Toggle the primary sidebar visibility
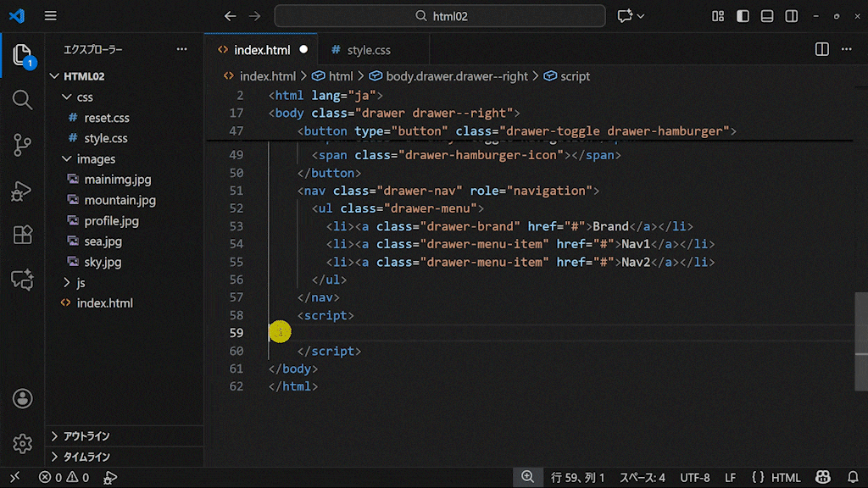Viewport: 868px width, 488px height. coord(743,16)
